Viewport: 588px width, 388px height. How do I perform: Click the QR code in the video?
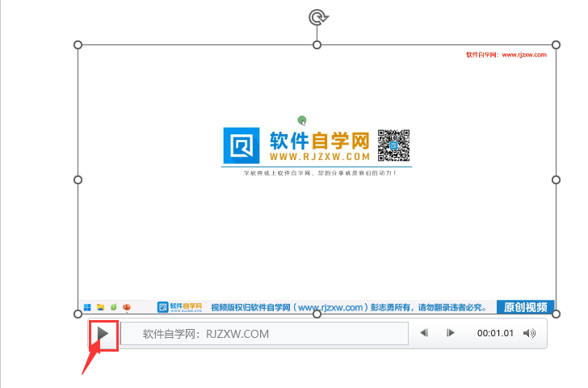coord(394,145)
